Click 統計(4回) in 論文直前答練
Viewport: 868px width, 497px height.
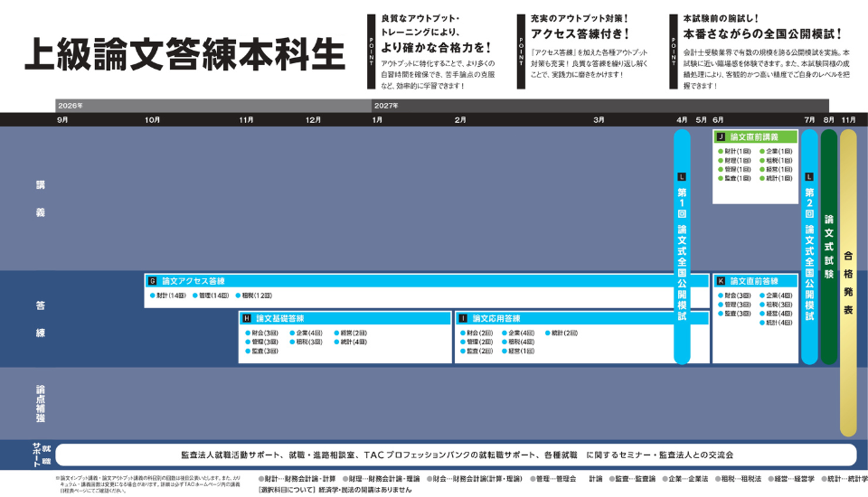(776, 323)
